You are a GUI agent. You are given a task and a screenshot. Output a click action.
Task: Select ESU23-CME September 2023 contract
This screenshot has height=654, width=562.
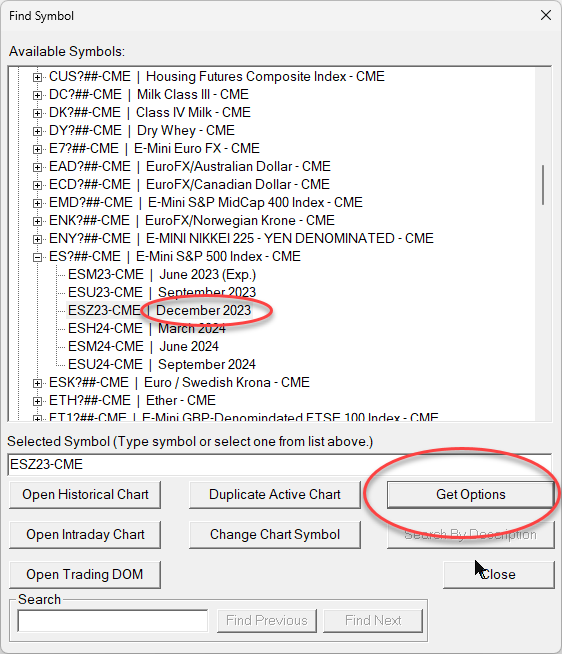coord(162,292)
